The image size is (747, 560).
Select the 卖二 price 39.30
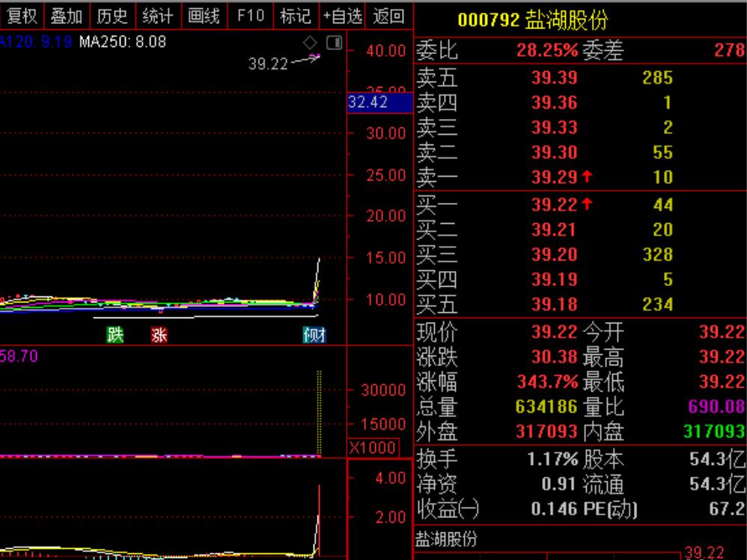coord(554,152)
